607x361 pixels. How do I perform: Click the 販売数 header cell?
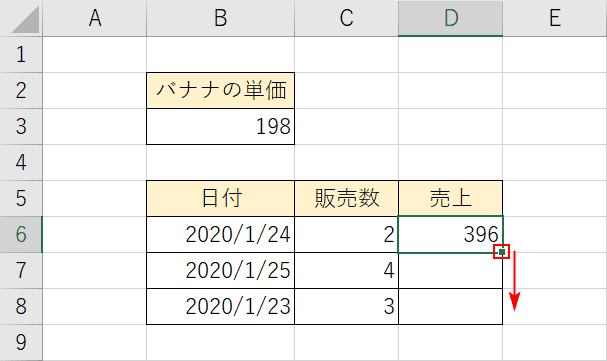pyautogui.click(x=346, y=198)
